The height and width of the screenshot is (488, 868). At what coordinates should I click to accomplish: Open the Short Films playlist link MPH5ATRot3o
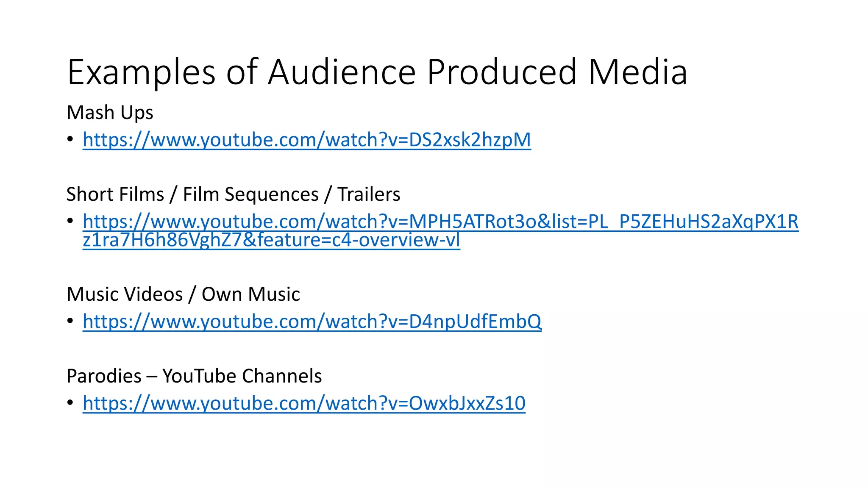coord(441,230)
